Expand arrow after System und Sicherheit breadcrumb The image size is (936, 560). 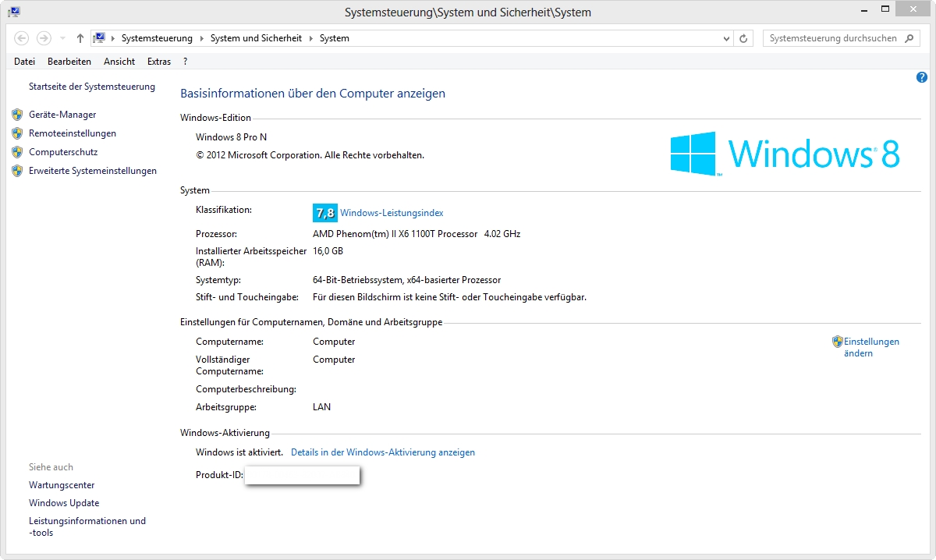310,38
